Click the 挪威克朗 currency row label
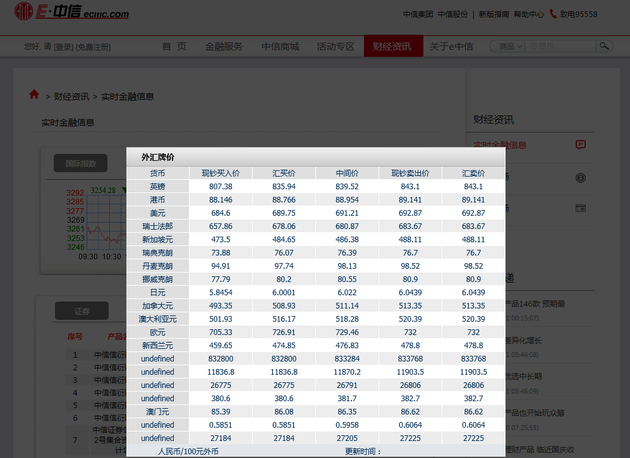The width and height of the screenshot is (630, 458). click(158, 279)
